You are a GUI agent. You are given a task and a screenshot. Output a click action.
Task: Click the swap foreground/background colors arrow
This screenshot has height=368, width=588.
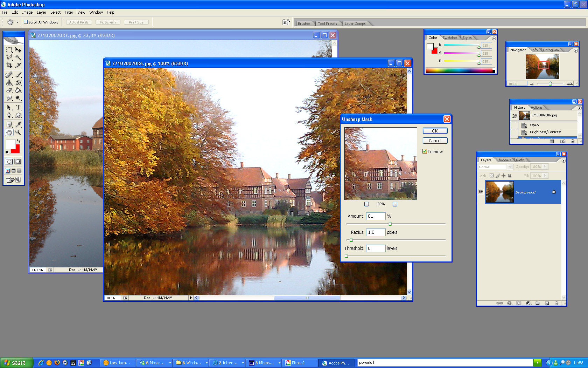pyautogui.click(x=19, y=141)
